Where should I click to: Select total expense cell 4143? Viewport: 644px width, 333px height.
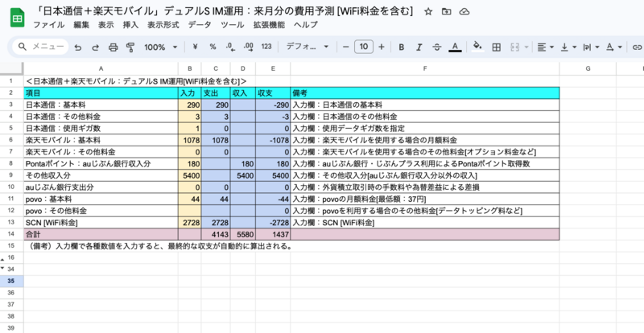(x=216, y=235)
